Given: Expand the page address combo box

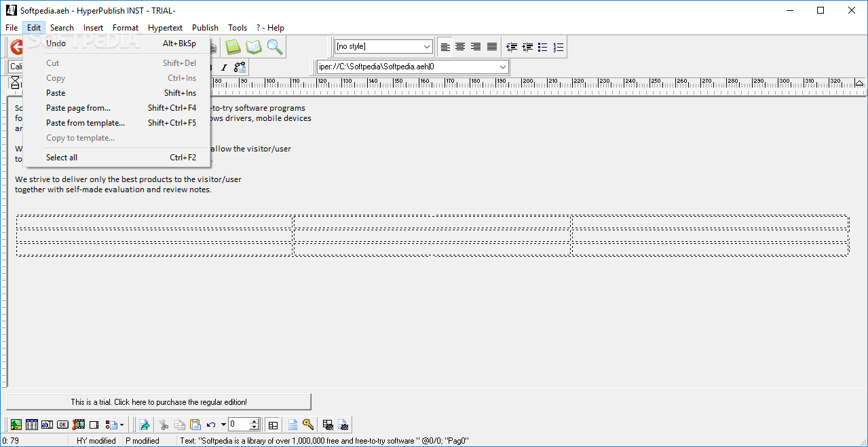Looking at the screenshot, I should (x=503, y=67).
